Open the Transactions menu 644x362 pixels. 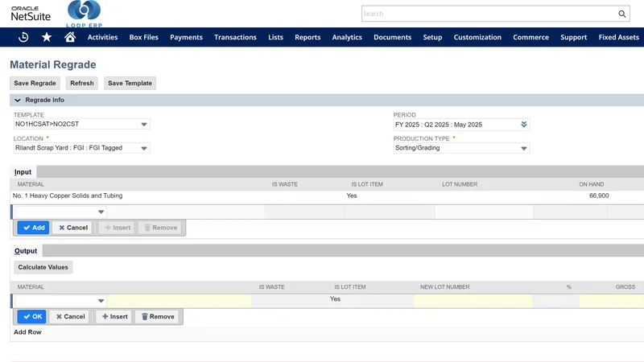coord(235,37)
